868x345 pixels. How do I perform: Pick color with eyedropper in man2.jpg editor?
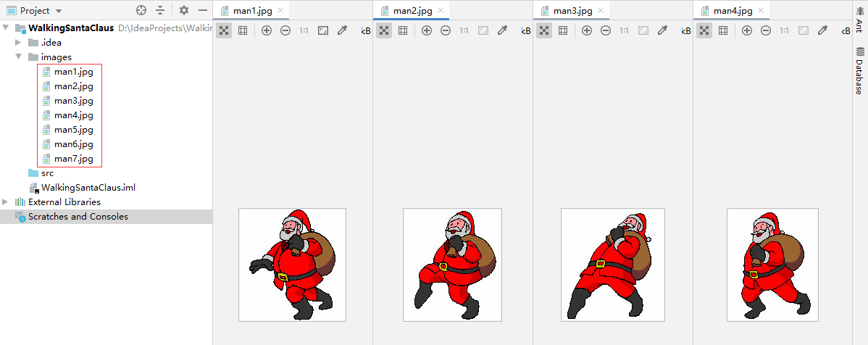pos(502,30)
